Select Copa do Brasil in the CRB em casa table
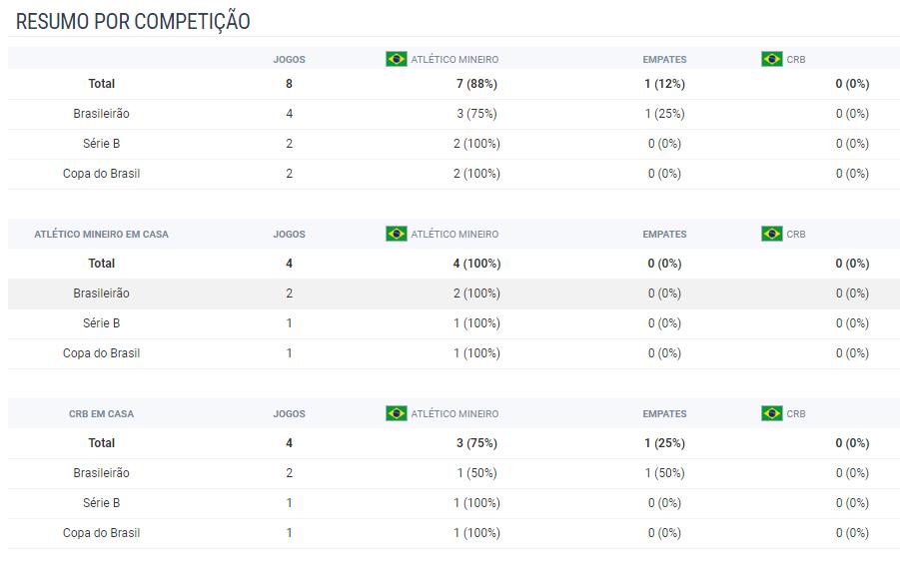900x588 pixels. click(101, 533)
